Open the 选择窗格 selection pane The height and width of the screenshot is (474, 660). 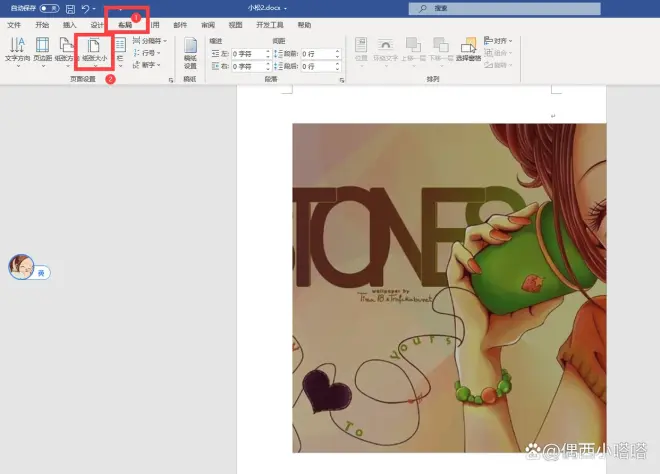point(468,50)
